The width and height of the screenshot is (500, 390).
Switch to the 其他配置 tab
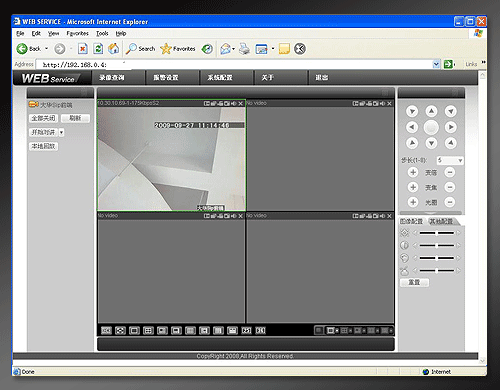(441, 221)
